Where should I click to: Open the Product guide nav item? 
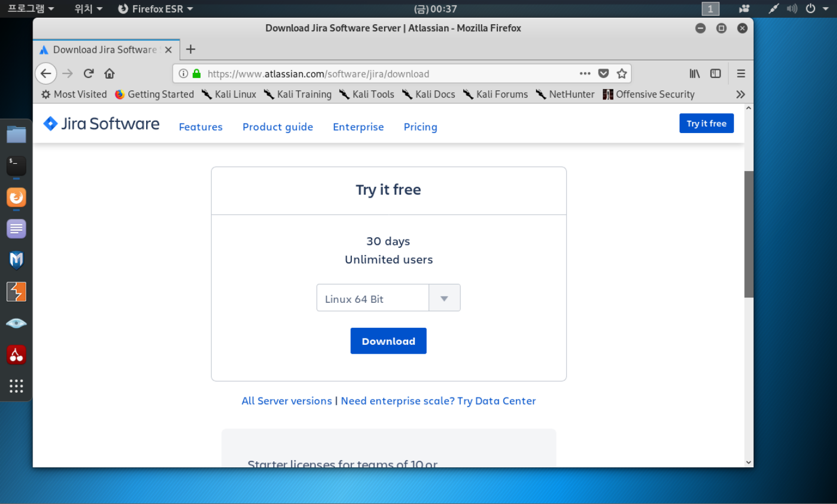tap(277, 127)
